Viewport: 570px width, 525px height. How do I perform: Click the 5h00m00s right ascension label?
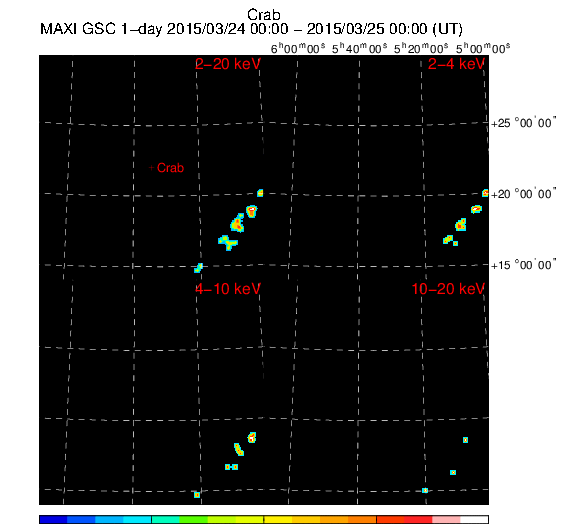coord(483,48)
